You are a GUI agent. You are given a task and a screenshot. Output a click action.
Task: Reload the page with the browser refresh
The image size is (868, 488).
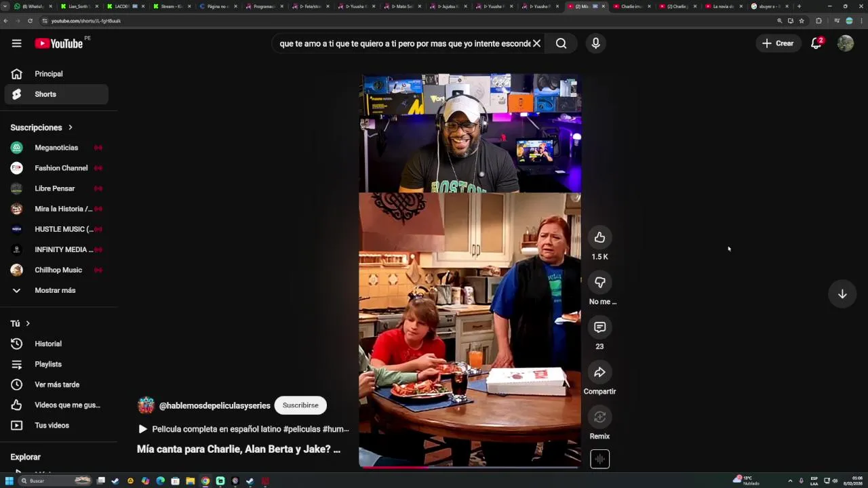click(x=30, y=21)
